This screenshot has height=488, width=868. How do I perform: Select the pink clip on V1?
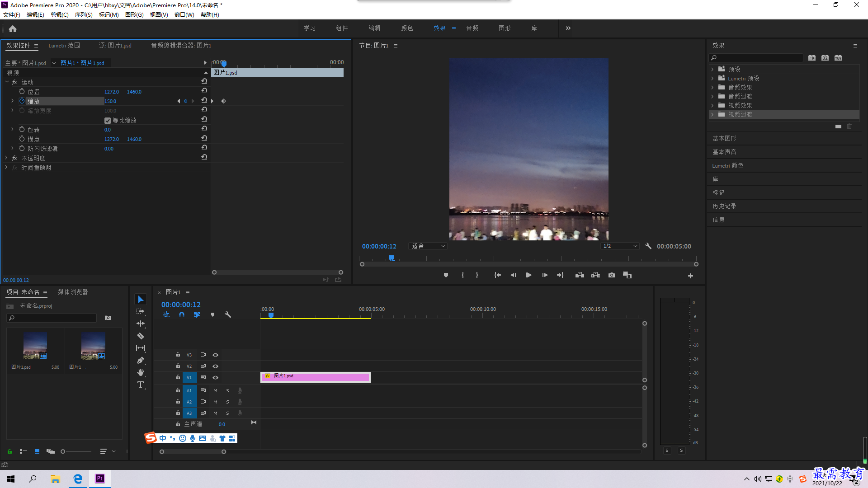(x=316, y=377)
